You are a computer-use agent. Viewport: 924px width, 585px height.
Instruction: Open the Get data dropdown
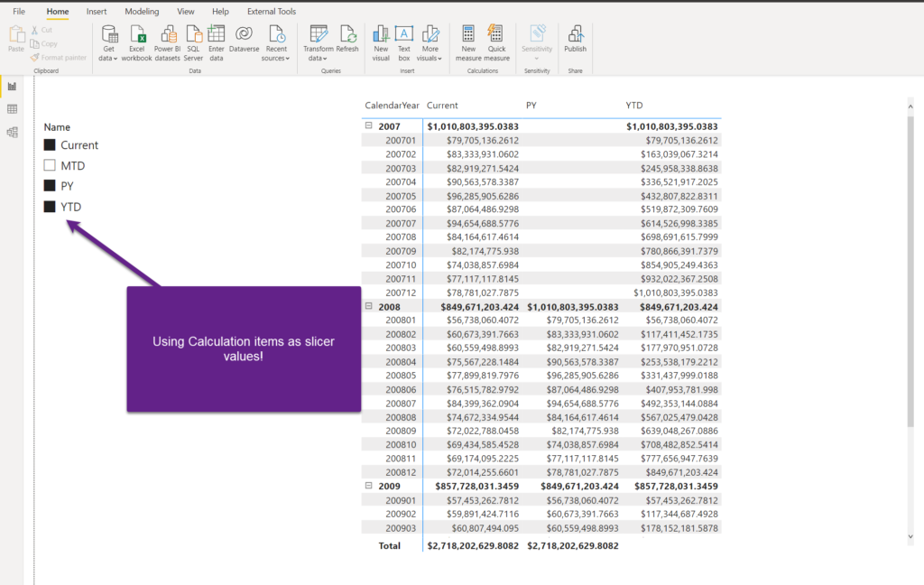coord(108,42)
